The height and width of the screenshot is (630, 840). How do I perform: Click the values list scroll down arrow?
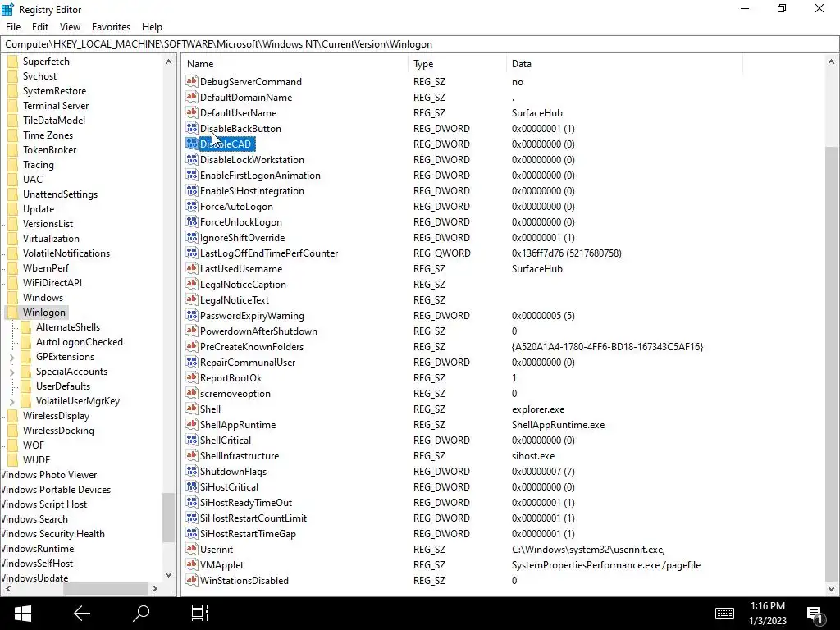point(831,588)
